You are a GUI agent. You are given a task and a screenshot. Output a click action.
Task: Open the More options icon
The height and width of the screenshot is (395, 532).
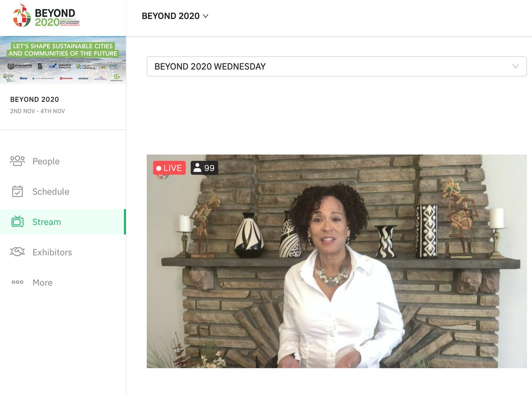pos(17,282)
